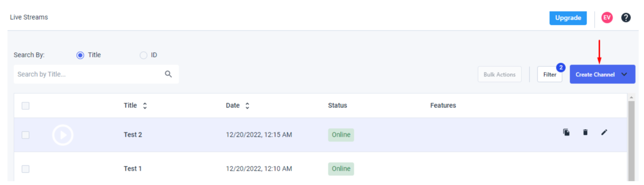
Task: Select the ID search radio button
Action: pyautogui.click(x=143, y=55)
